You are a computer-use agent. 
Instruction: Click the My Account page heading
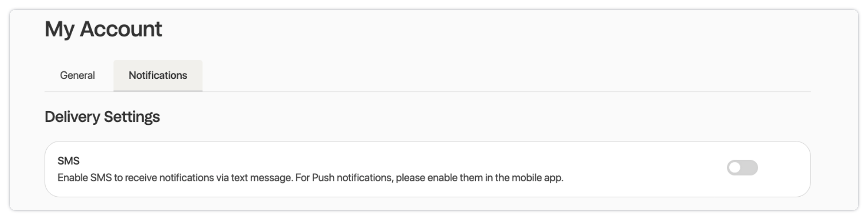pyautogui.click(x=103, y=29)
